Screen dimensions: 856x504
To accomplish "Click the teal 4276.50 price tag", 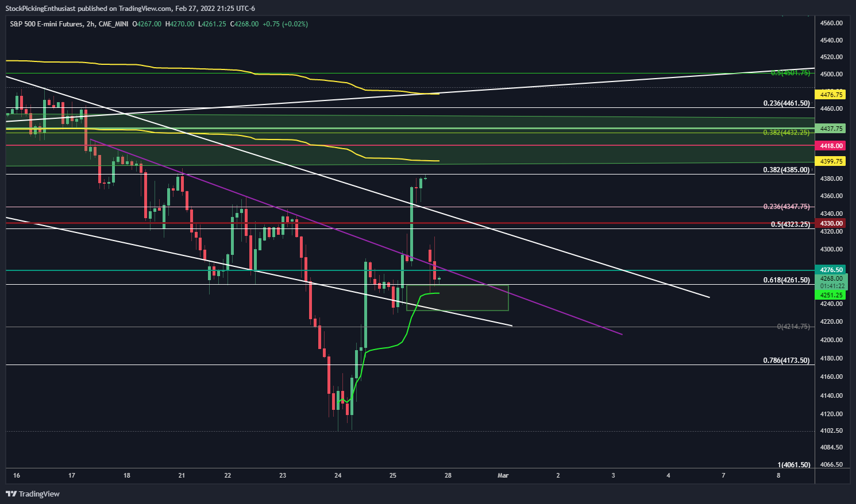I will click(831, 270).
